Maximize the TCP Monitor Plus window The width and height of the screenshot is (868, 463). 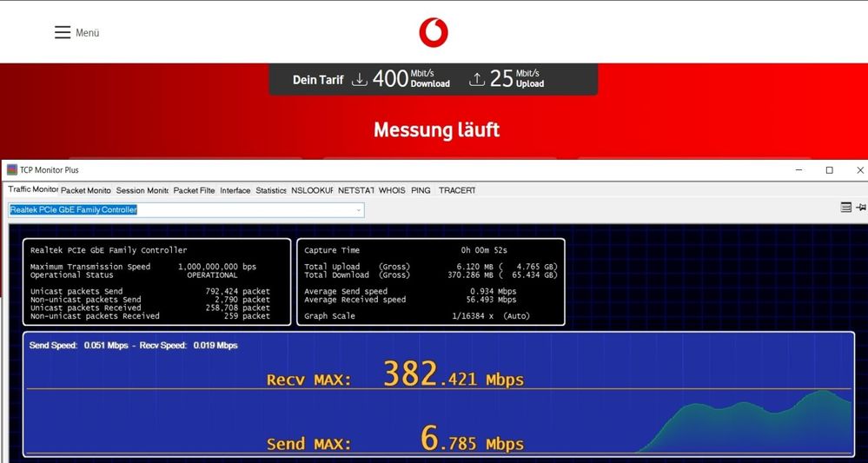click(x=829, y=169)
